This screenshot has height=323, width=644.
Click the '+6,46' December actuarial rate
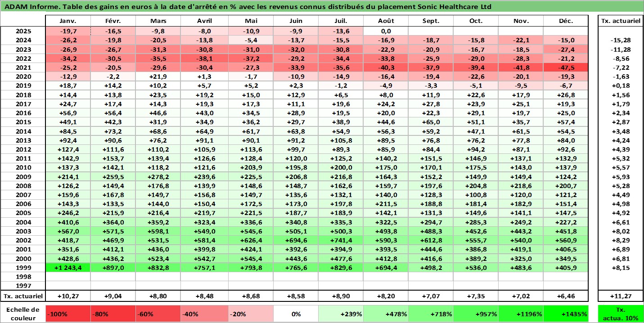click(x=566, y=296)
